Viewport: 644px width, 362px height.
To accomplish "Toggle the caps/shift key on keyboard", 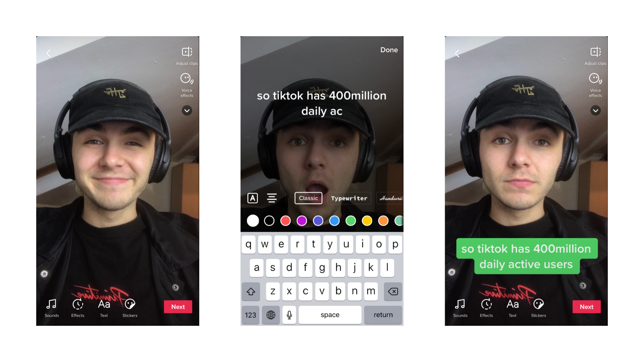I will [x=250, y=291].
